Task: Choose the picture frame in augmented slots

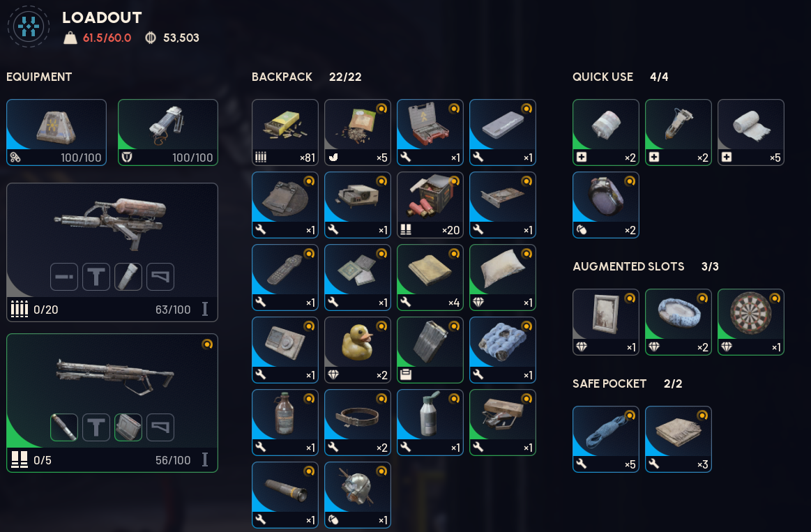Action: (606, 322)
